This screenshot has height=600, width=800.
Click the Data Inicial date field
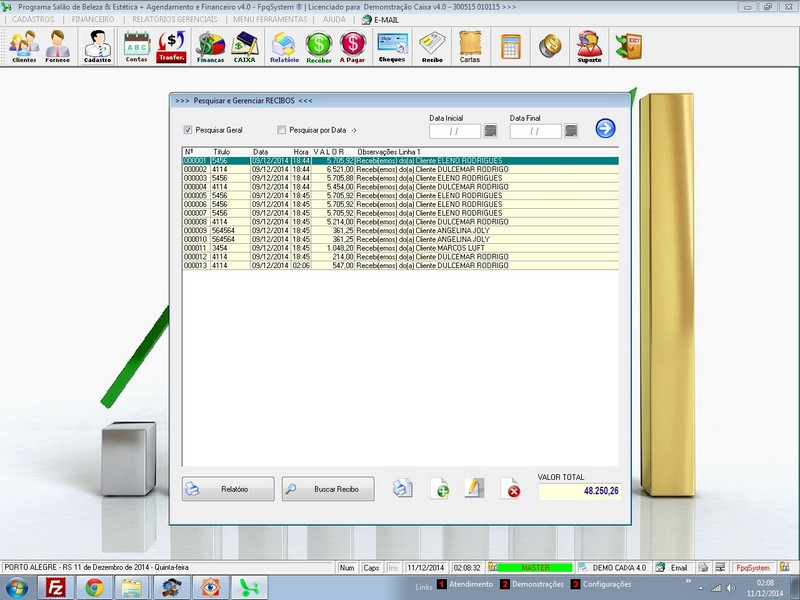tap(455, 131)
